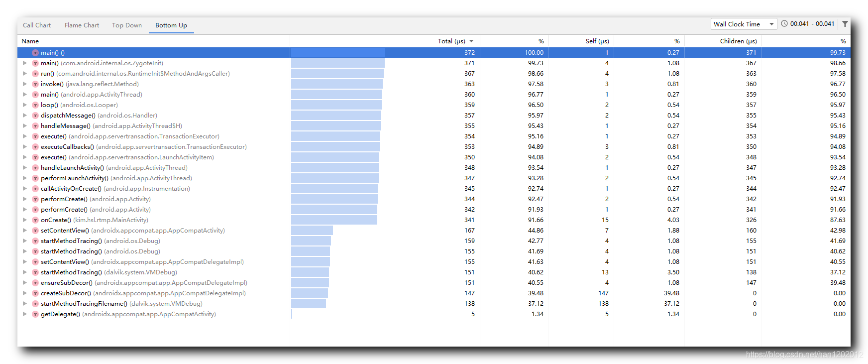This screenshot has height=364, width=868.
Task: Click method icon of dispatchMessage() row
Action: [35, 116]
